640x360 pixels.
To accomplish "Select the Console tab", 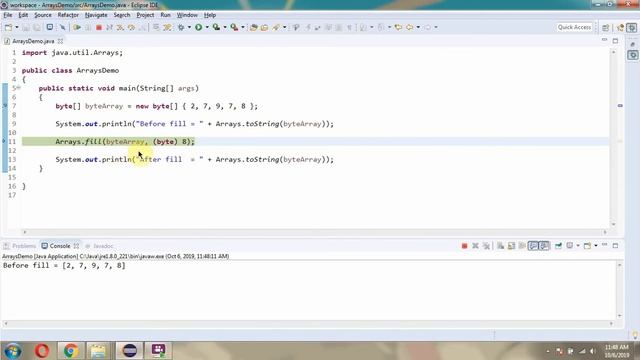I will click(60, 246).
